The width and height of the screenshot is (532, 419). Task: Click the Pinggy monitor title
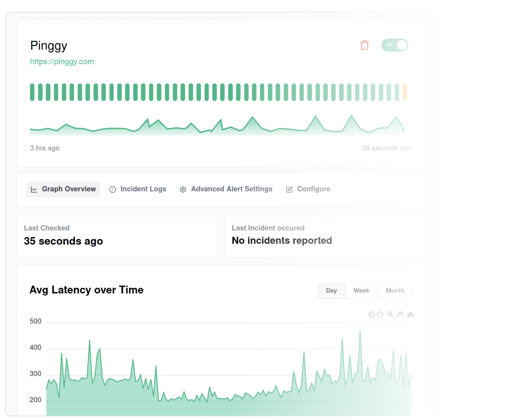pyautogui.click(x=48, y=46)
